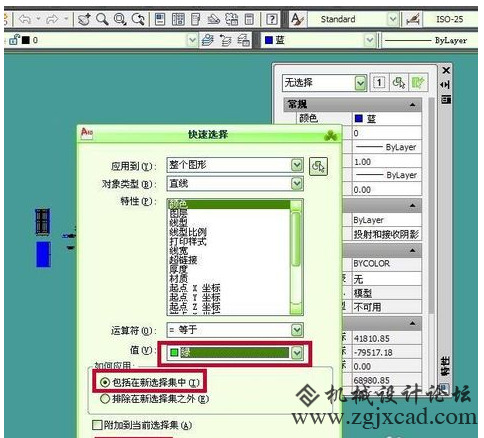Open the Sheet Set Manager icon
484x438 pixels.
[214, 19]
